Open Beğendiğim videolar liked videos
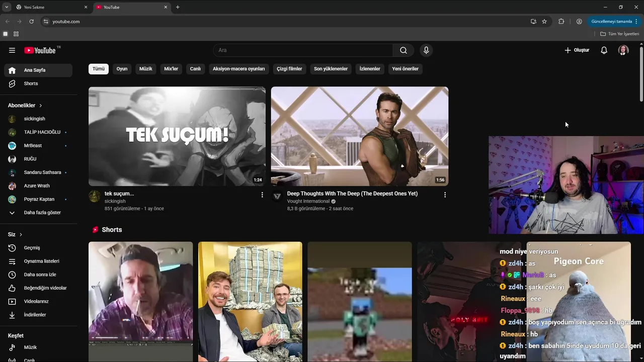Screen dimensions: 644x362 pyautogui.click(x=38, y=288)
